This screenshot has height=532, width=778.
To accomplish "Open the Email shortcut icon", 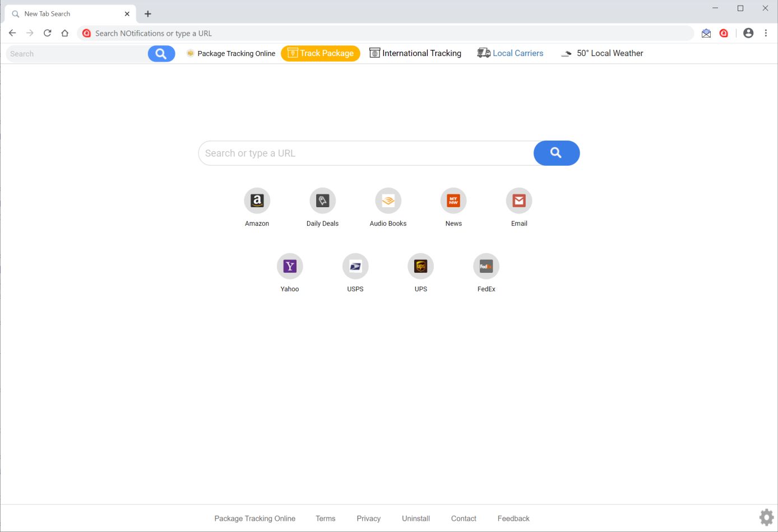I will click(519, 200).
